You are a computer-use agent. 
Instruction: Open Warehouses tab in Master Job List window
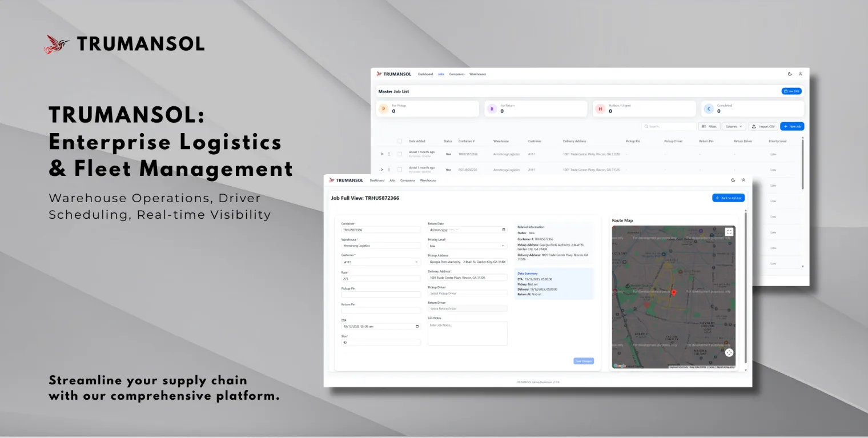click(478, 74)
